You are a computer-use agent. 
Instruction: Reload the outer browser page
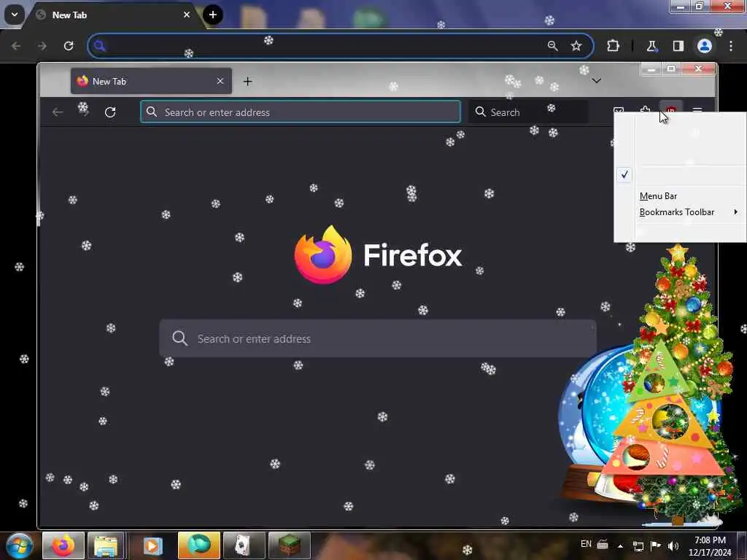pos(69,46)
